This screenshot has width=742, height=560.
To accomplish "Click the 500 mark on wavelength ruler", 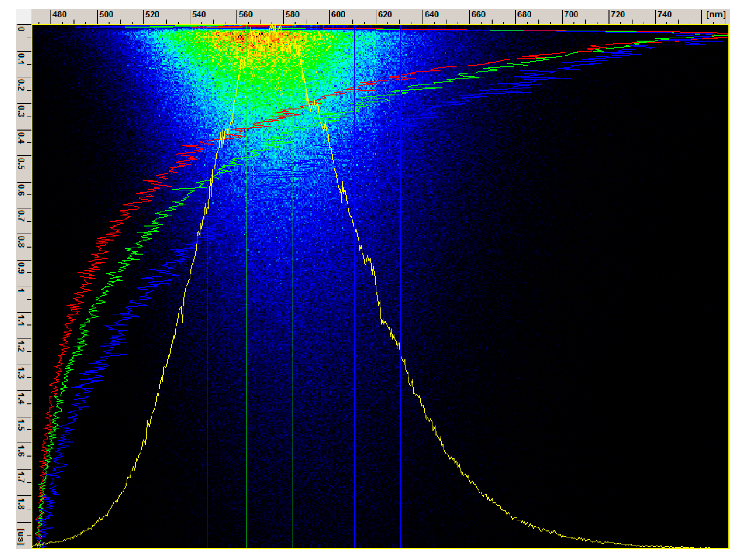I will 106,15.
